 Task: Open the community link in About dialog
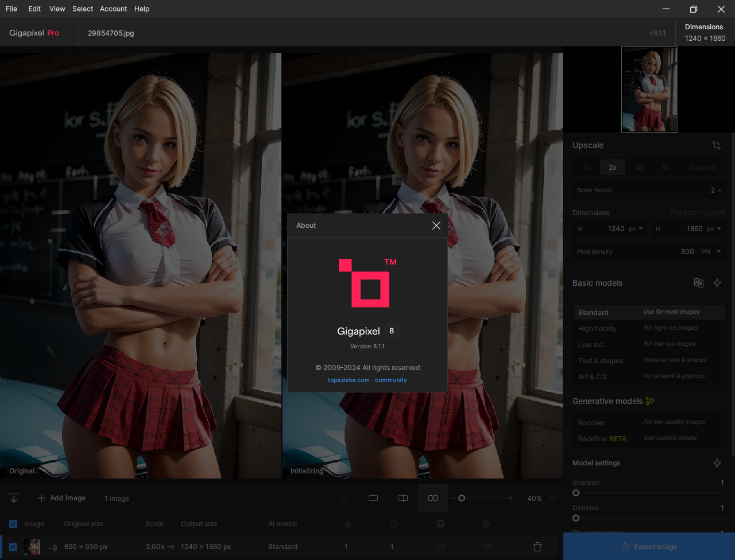[x=391, y=380]
